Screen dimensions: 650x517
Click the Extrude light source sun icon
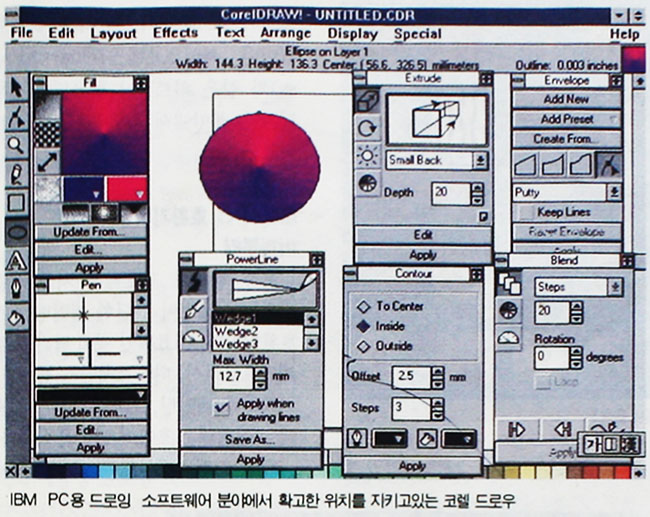click(367, 156)
